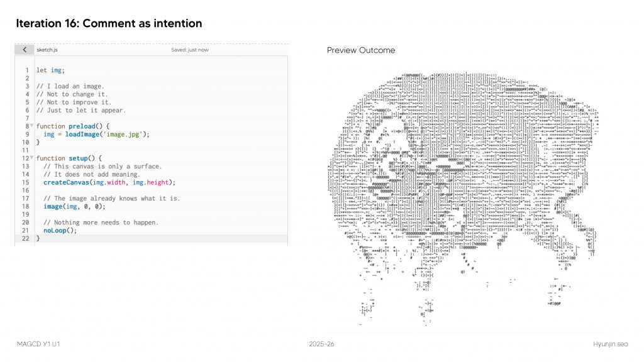
Task: Click the "// I load an image." comment
Action: (x=70, y=86)
